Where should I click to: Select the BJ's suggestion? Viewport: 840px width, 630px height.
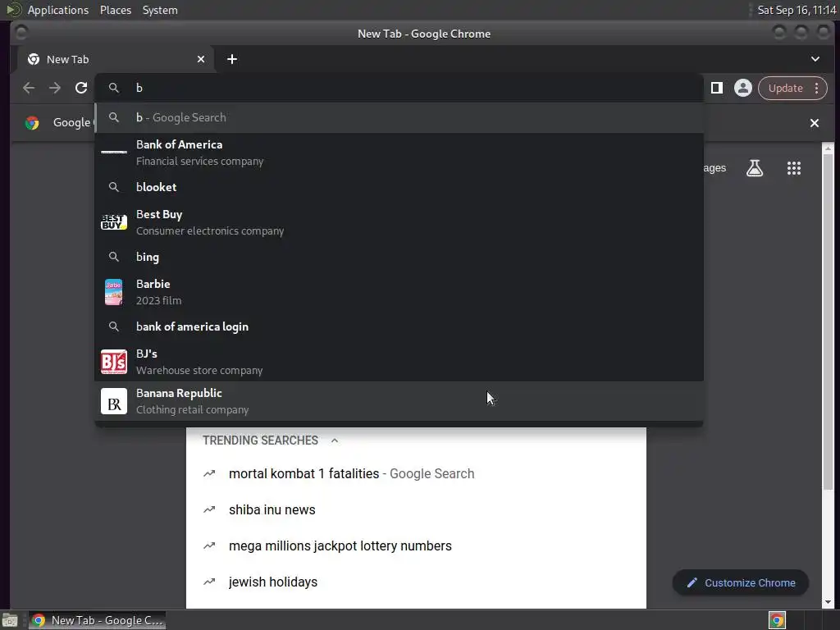tap(399, 362)
